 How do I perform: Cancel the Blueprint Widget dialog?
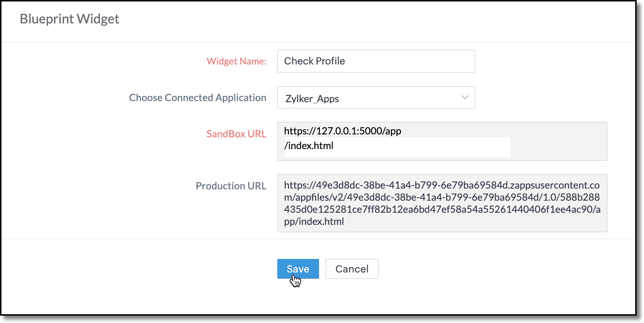tap(352, 269)
